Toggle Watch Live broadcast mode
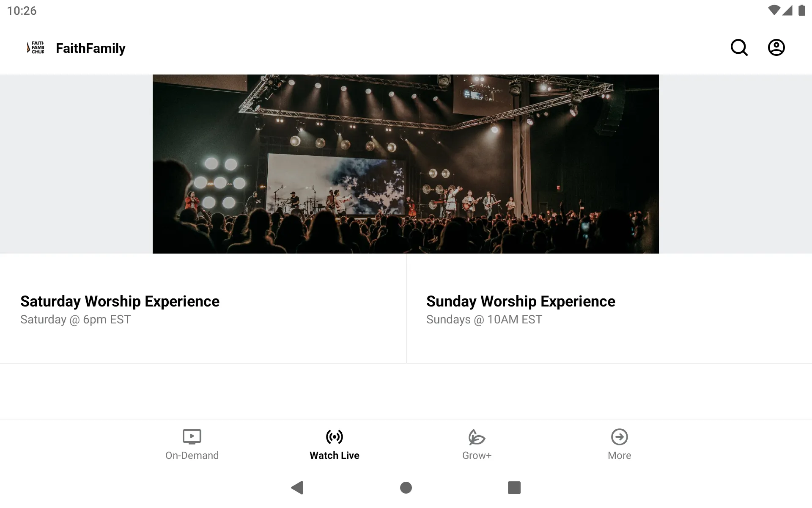The image size is (812, 508). [x=334, y=444]
